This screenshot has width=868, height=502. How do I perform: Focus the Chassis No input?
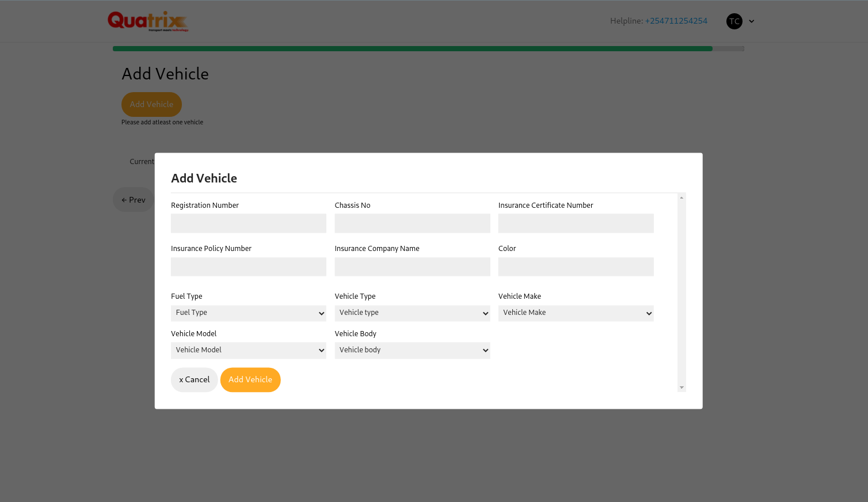(412, 223)
